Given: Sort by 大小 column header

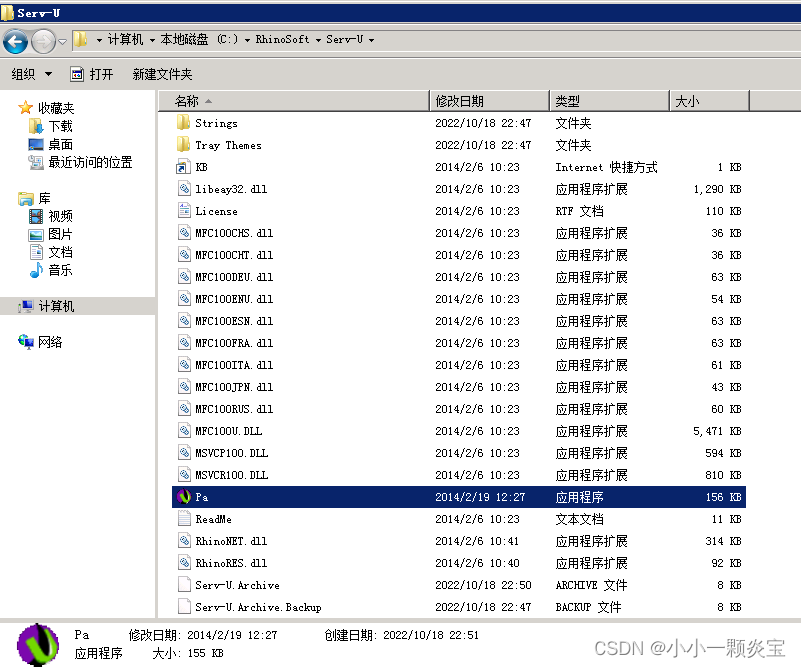Looking at the screenshot, I should pyautogui.click(x=710, y=101).
